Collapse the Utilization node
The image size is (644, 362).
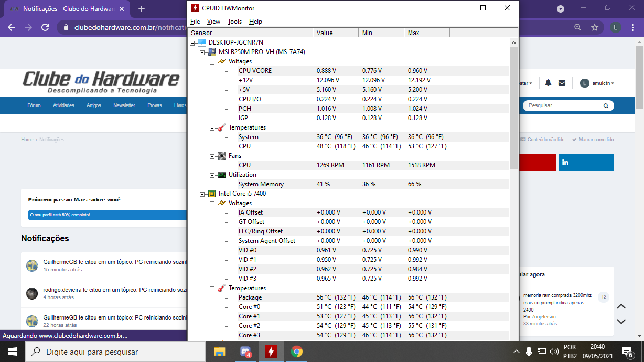click(212, 175)
